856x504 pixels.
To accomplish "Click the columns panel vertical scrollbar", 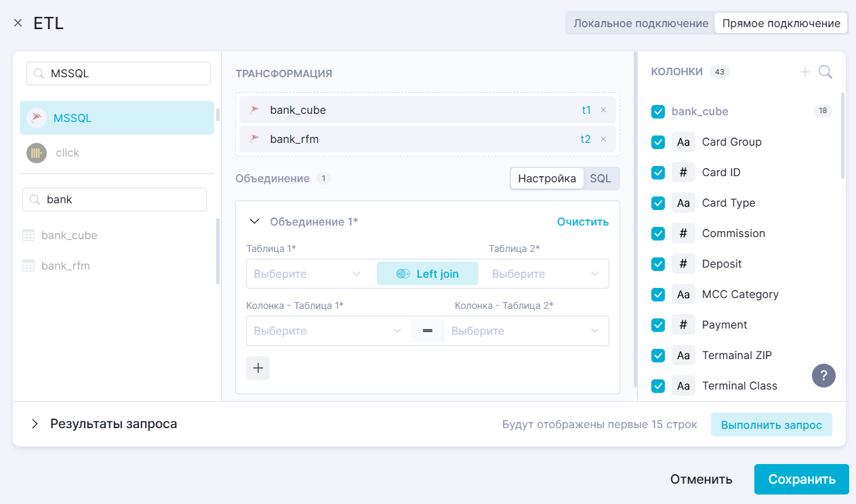I will click(x=842, y=135).
